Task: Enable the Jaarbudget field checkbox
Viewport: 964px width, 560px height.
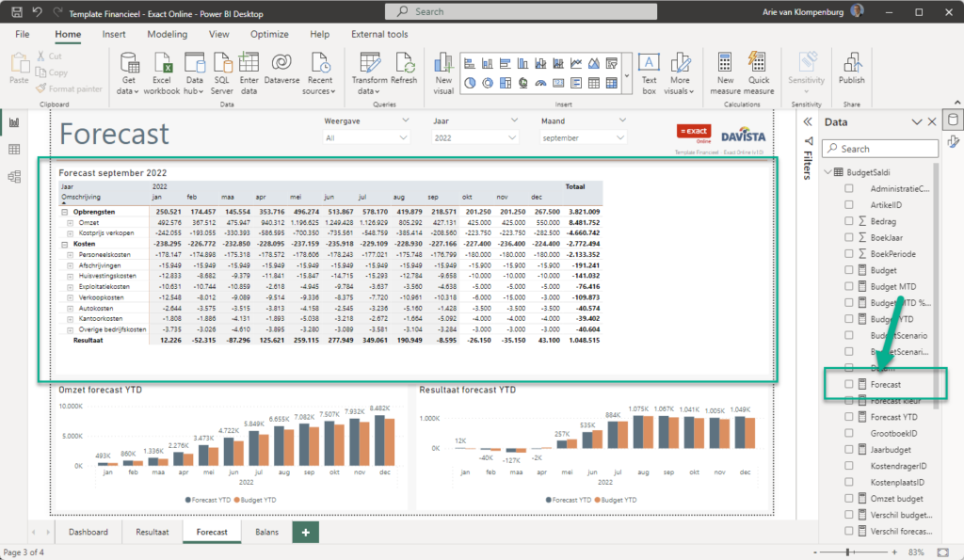Action: [849, 450]
